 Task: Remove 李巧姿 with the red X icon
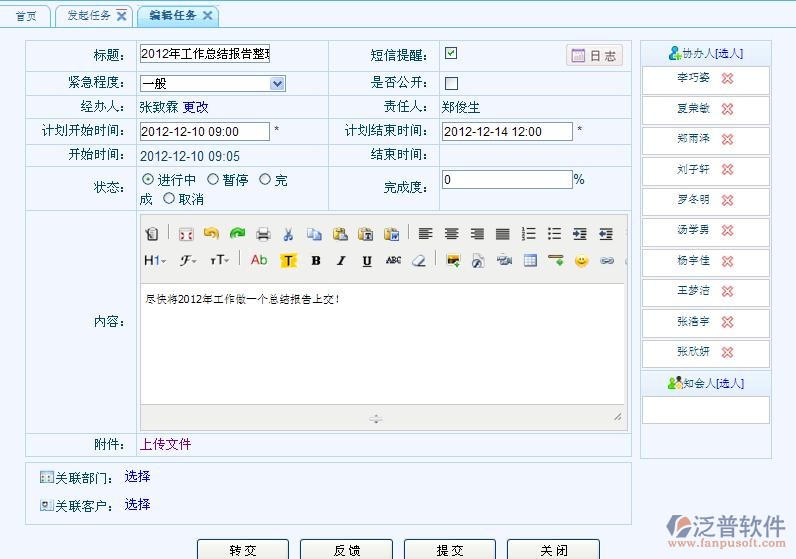(x=727, y=79)
